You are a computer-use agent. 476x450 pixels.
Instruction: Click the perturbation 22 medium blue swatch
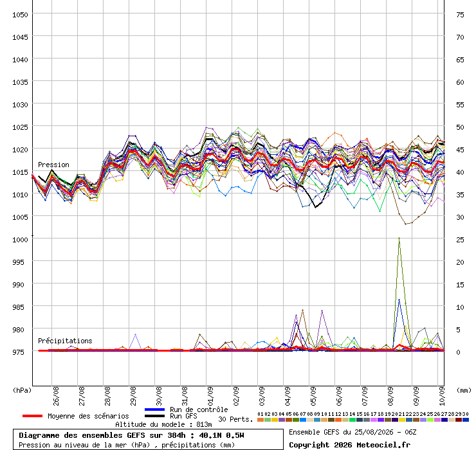coord(409,420)
